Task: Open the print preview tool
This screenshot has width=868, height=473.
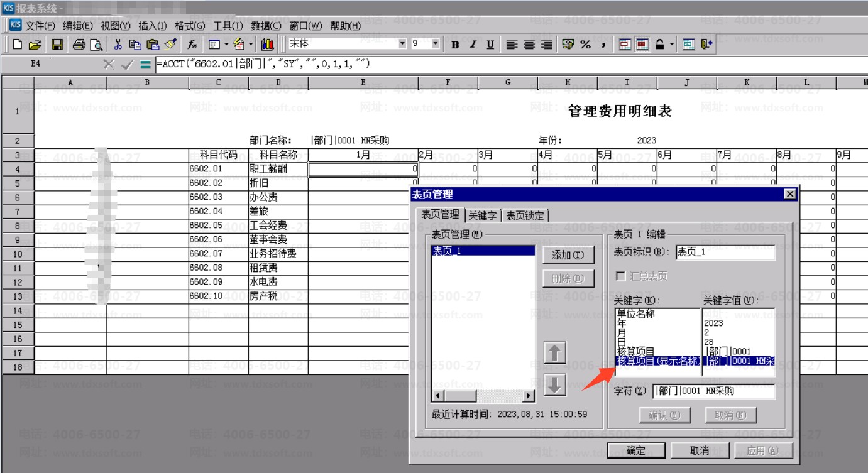Action: tap(96, 45)
